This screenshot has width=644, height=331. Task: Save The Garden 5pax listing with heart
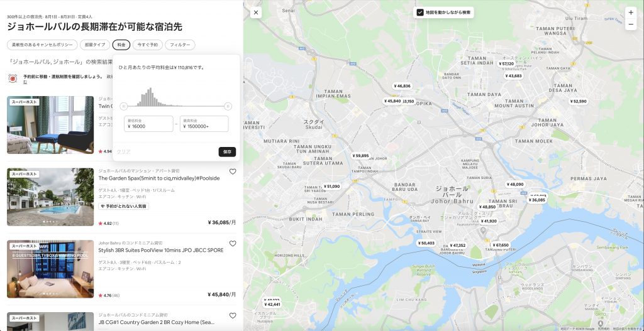(233, 171)
